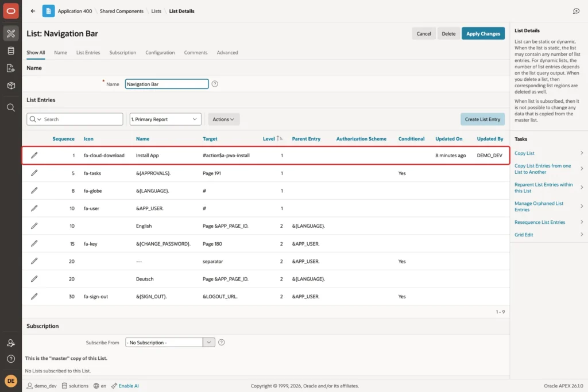Expand the Grid Edit task chevron

coord(582,235)
